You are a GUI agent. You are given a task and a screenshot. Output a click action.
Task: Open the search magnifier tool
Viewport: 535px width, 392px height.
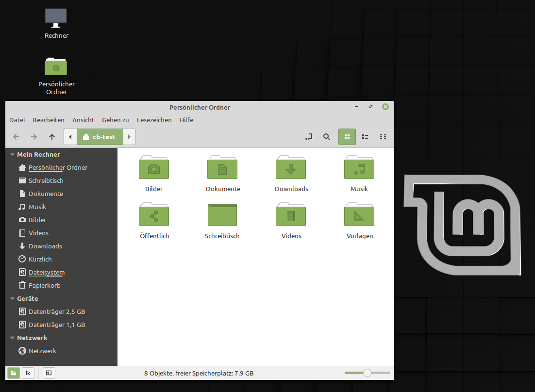click(x=327, y=137)
